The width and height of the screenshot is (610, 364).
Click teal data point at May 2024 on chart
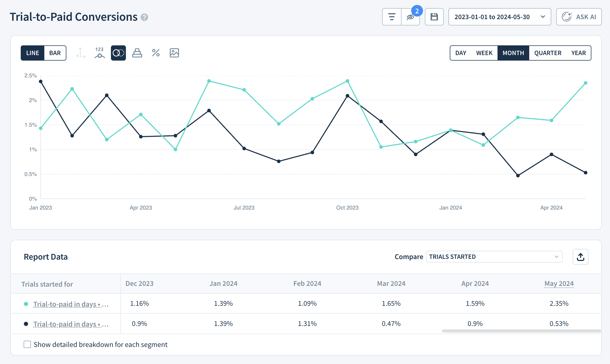point(586,83)
